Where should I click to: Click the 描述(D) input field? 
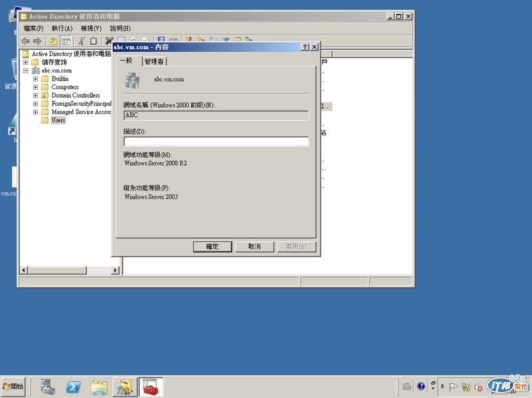click(216, 142)
